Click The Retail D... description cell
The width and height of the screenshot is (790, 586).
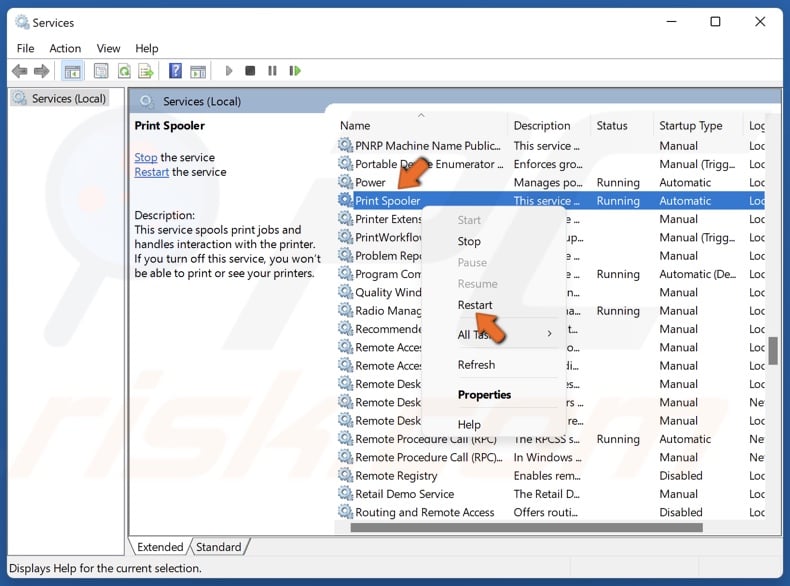pyautogui.click(x=547, y=494)
